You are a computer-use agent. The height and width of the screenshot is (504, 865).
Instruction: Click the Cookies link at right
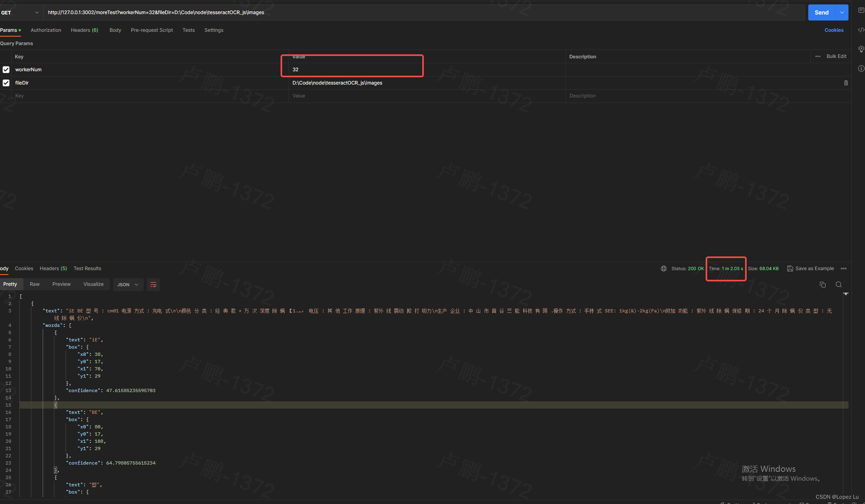[x=834, y=30]
